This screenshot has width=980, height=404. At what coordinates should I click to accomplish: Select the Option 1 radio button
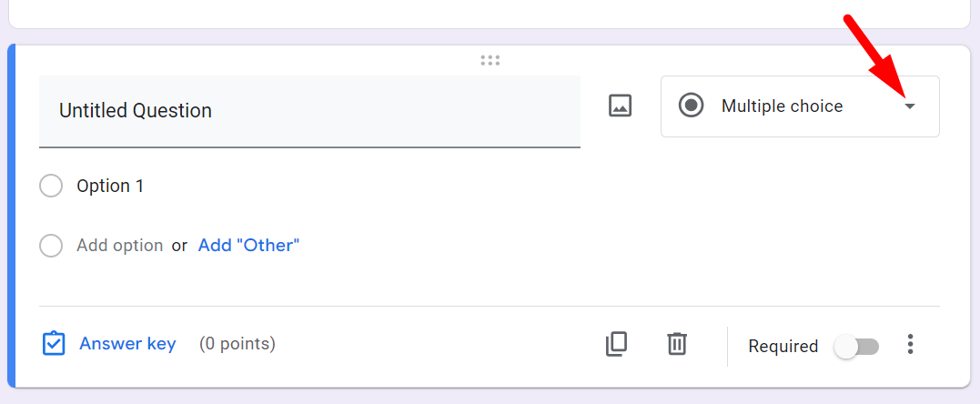(x=51, y=187)
